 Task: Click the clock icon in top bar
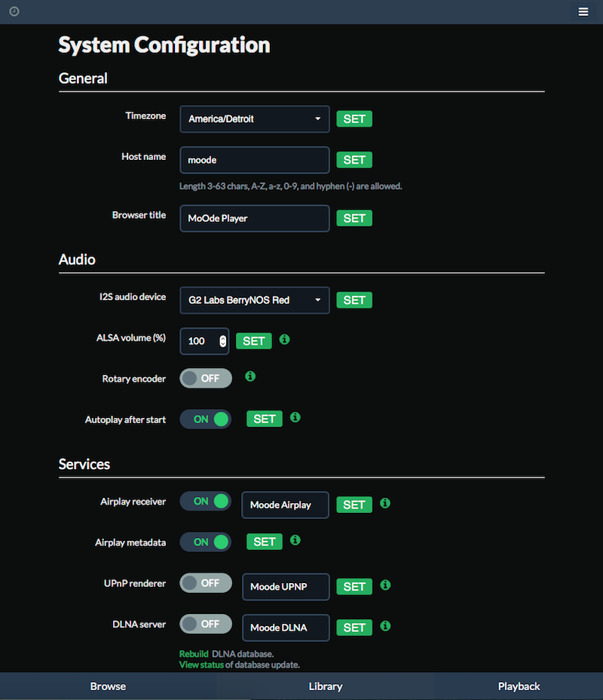14,11
